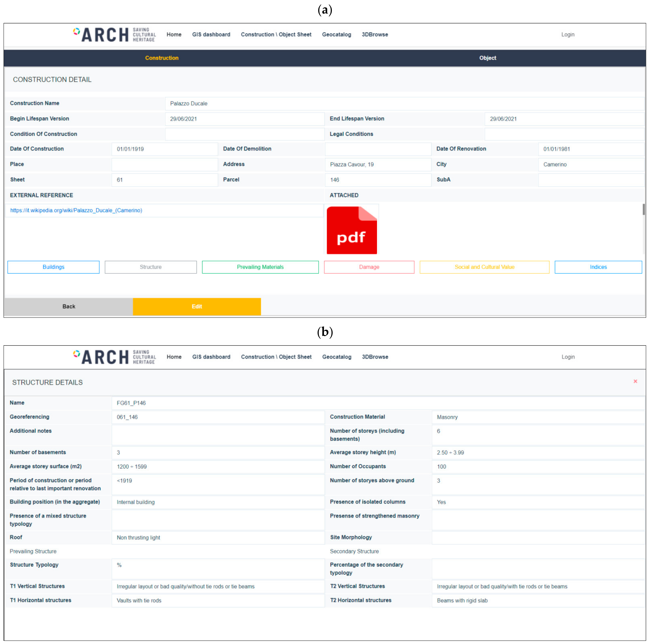Open the Buildings section
This screenshot has width=649, height=644.
click(x=53, y=267)
